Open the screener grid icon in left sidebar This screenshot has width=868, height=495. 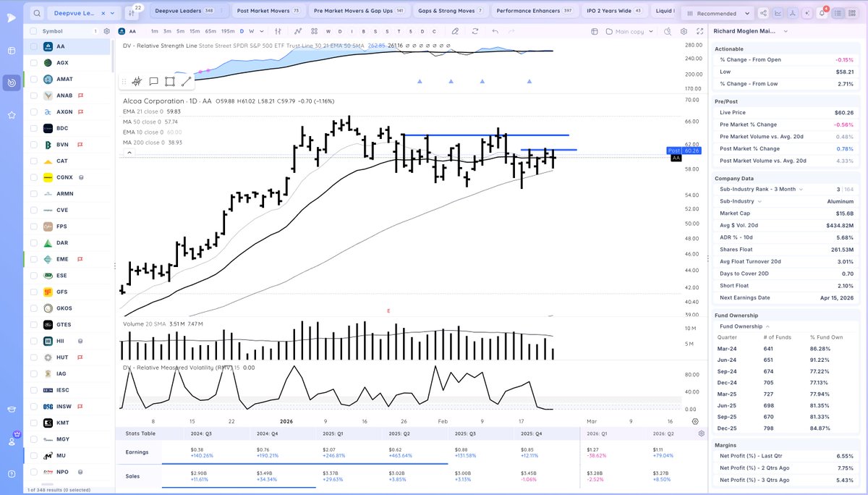tap(12, 51)
